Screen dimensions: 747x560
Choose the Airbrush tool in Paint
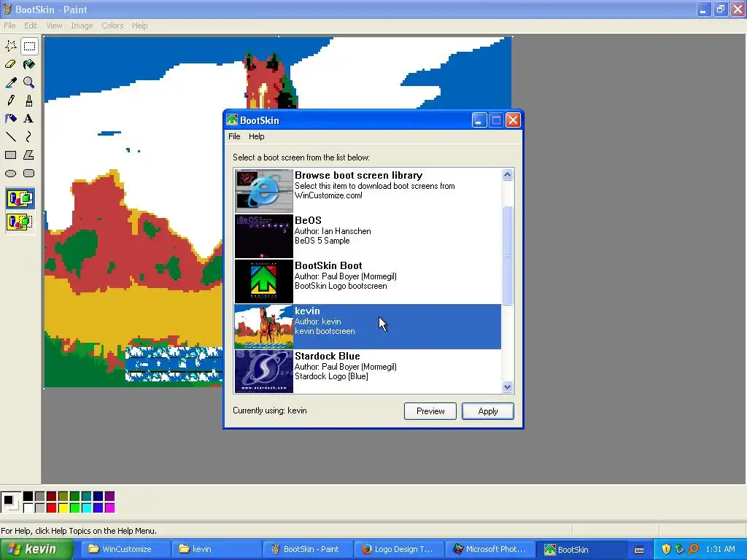tap(10, 119)
